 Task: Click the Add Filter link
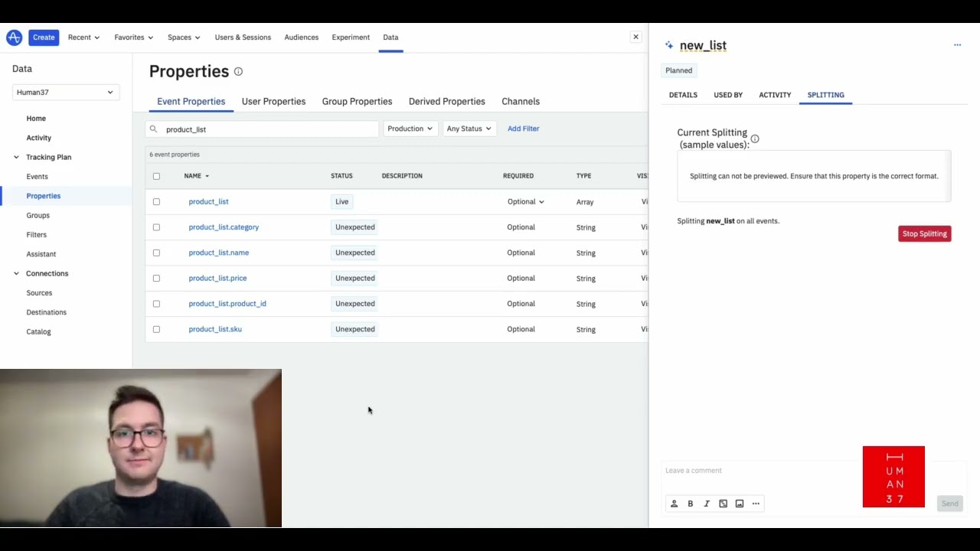(523, 129)
